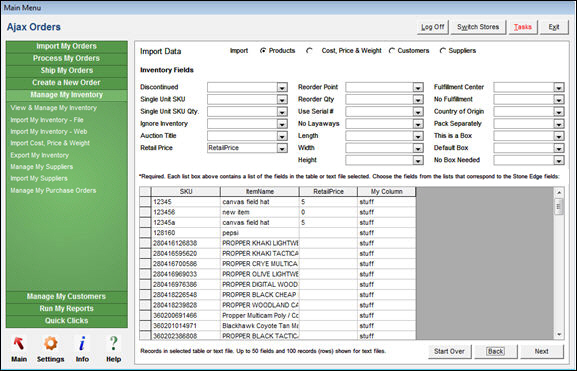Viewport: 577px width, 371px height.
Task: Click the pepsi item name cell
Action: coord(260,233)
